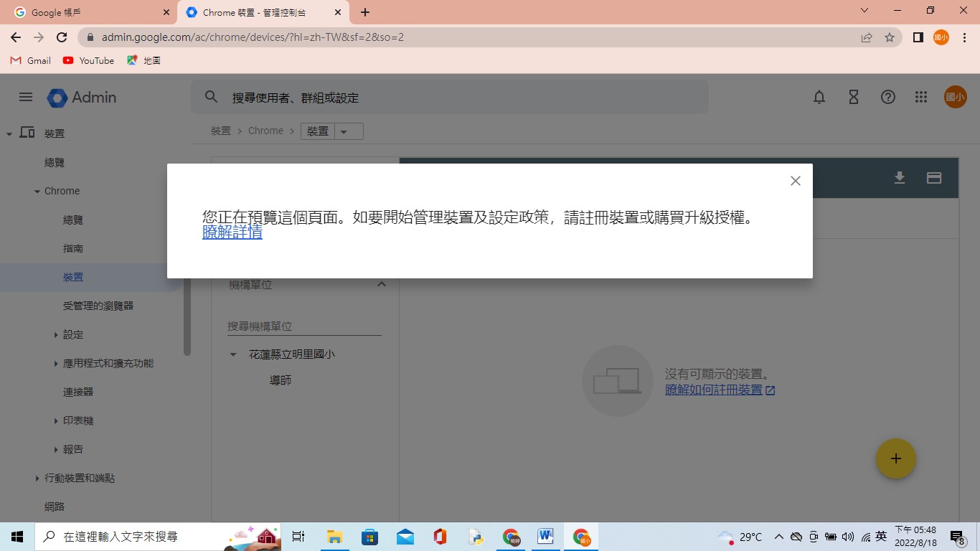Collapse the 機構單位 section
Screen dimensions: 980x551
[382, 285]
